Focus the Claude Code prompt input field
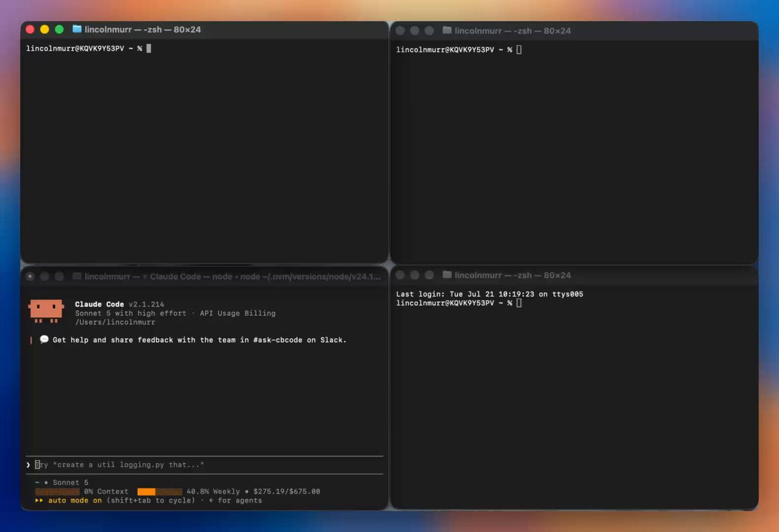Image resolution: width=779 pixels, height=532 pixels. 204,465
